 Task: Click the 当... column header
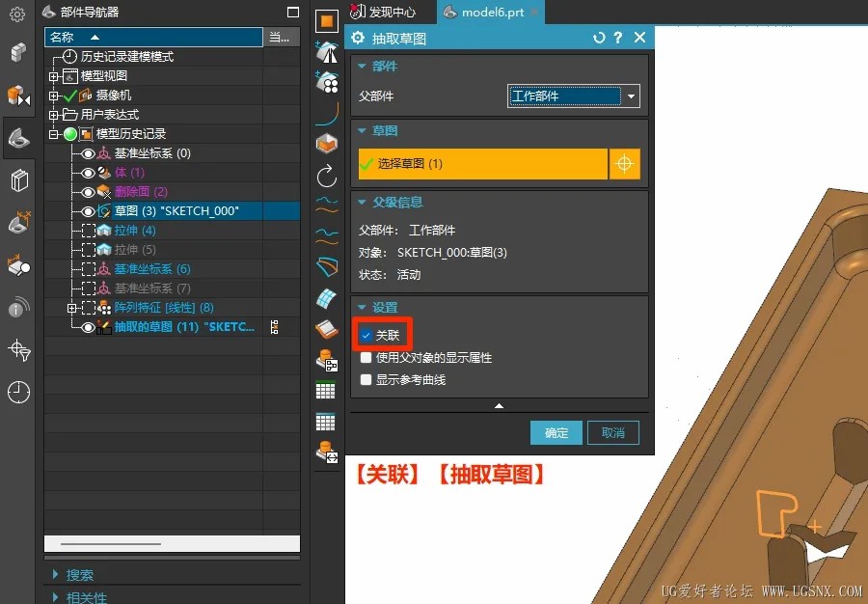(x=282, y=37)
